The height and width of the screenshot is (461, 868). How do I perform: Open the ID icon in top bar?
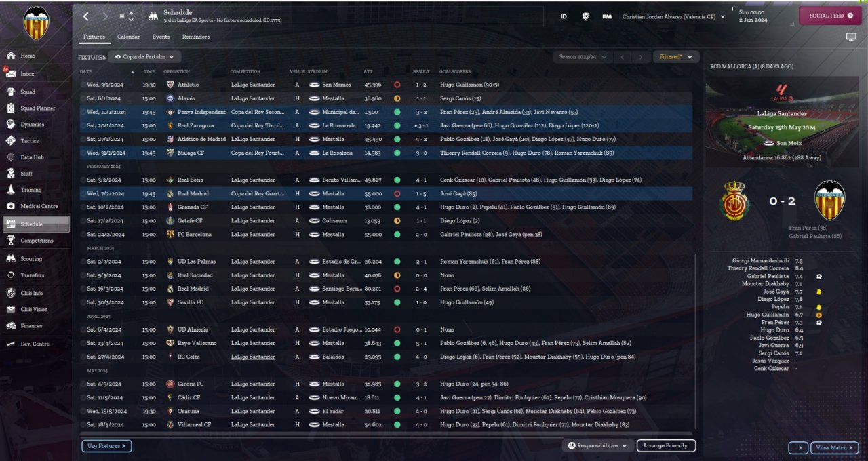click(x=564, y=16)
